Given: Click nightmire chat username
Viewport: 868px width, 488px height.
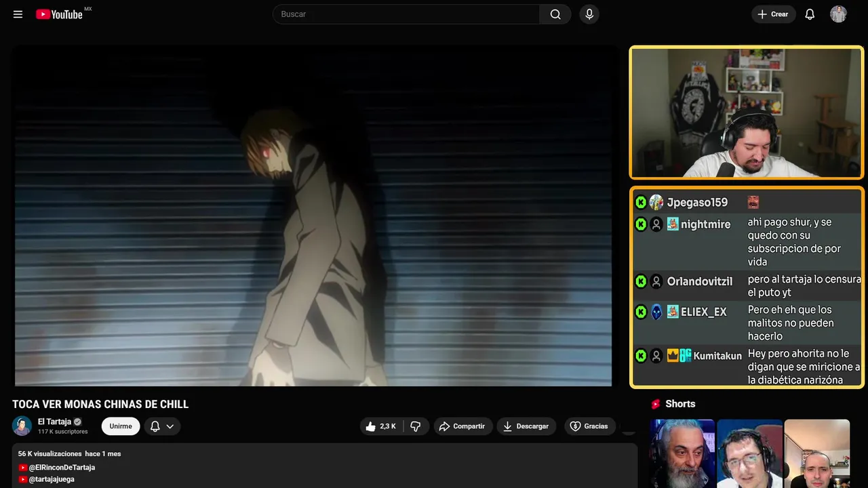Looking at the screenshot, I should coord(705,224).
